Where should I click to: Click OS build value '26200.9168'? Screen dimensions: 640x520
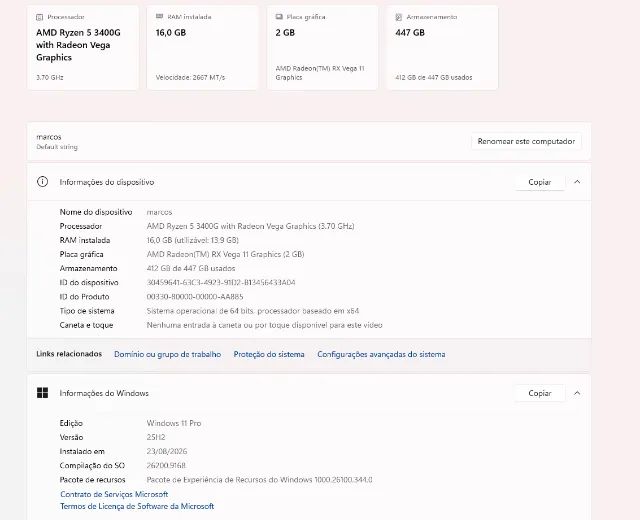pos(166,465)
